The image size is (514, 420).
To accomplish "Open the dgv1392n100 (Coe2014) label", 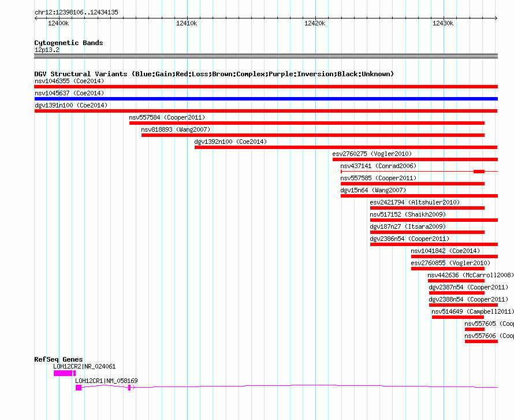I will click(x=230, y=142).
